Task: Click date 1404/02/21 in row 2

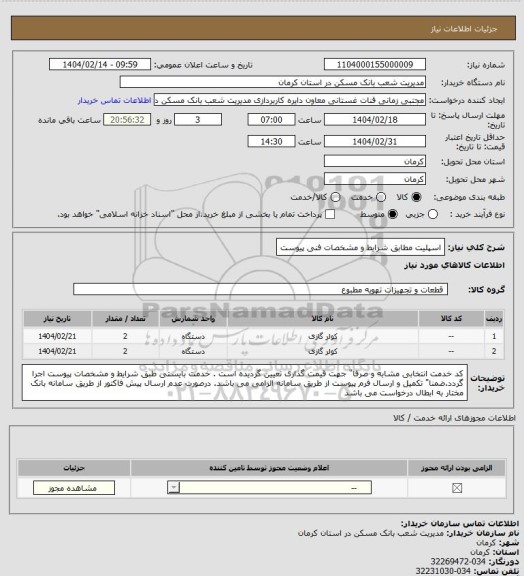Action: 57,351
